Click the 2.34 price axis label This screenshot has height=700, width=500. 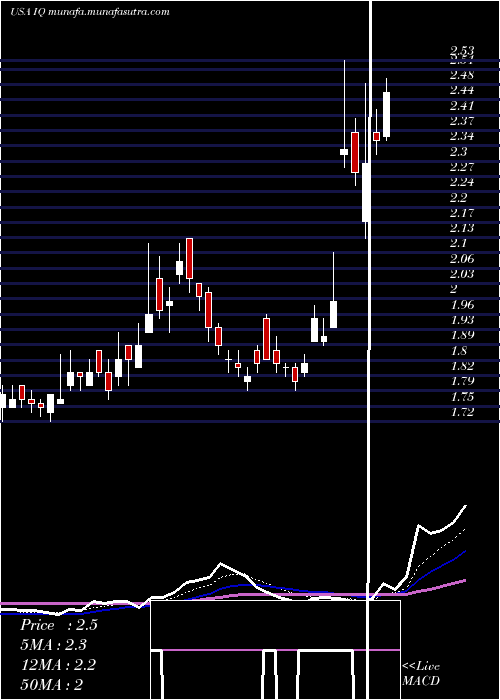click(462, 136)
